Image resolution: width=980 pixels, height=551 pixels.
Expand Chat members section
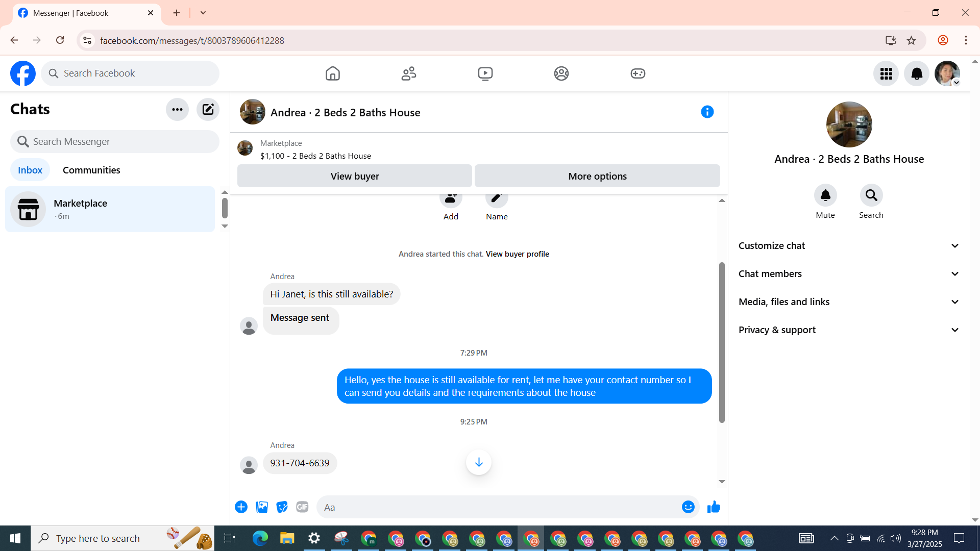click(849, 274)
